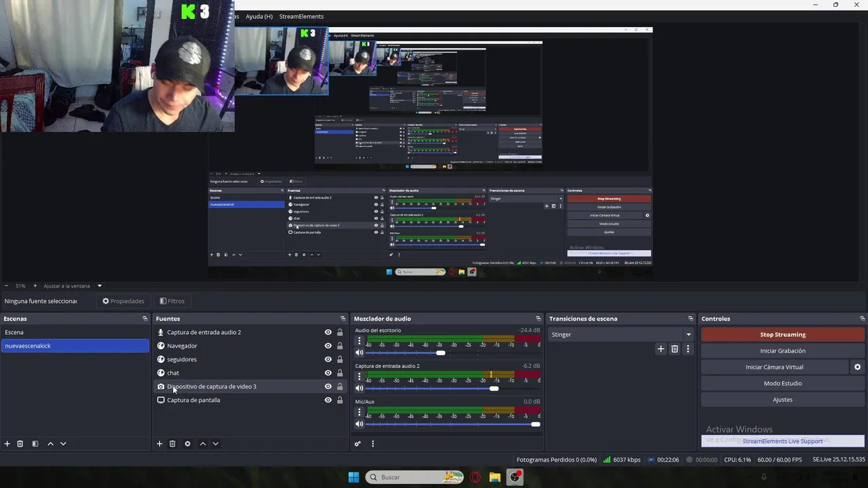Click the Propiedades button
Image resolution: width=868 pixels, height=488 pixels.
[x=123, y=301]
